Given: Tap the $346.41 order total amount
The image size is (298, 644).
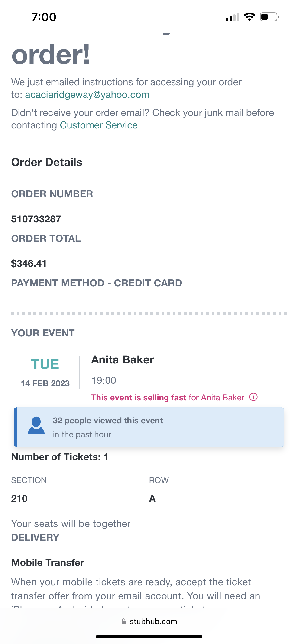Looking at the screenshot, I should coord(29,264).
